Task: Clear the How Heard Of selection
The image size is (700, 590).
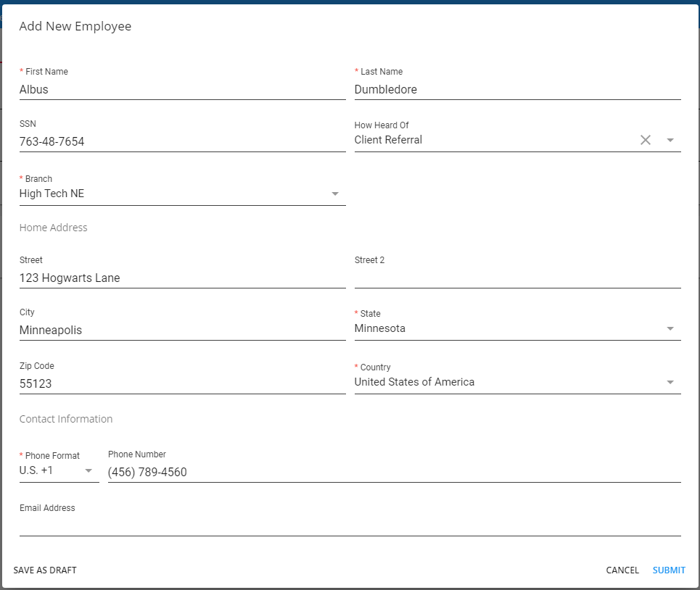Action: [x=645, y=140]
